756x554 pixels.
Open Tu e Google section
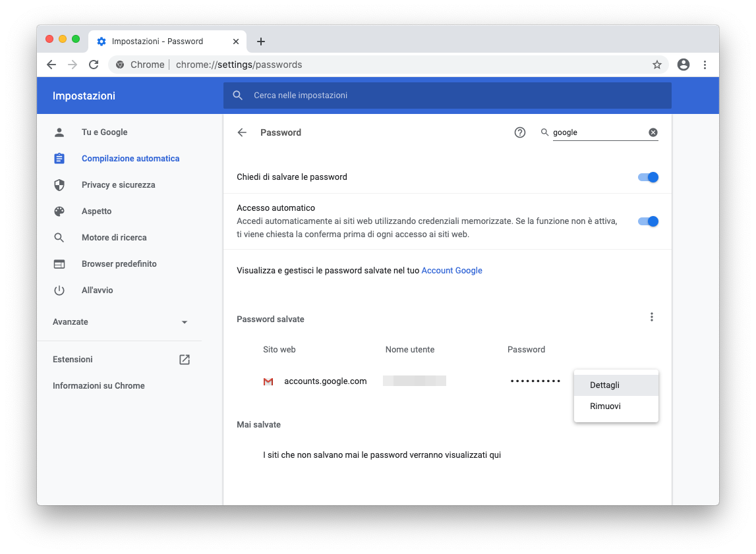click(104, 132)
